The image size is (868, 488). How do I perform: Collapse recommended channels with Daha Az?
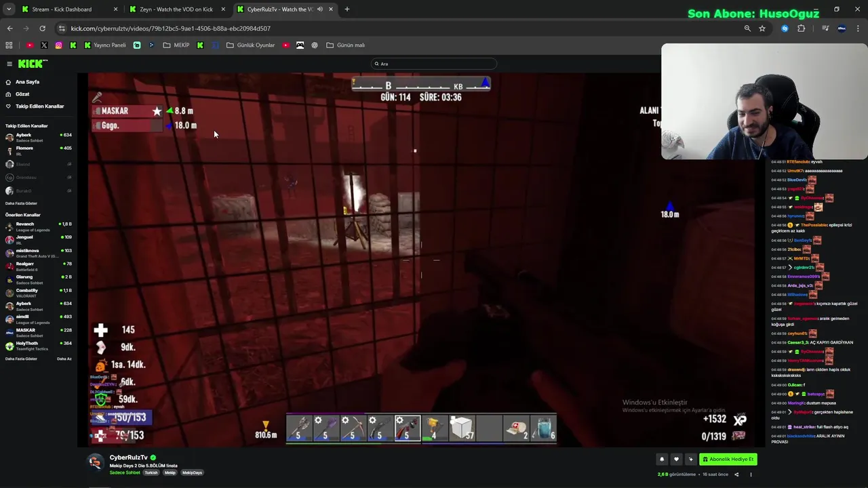[64, 359]
